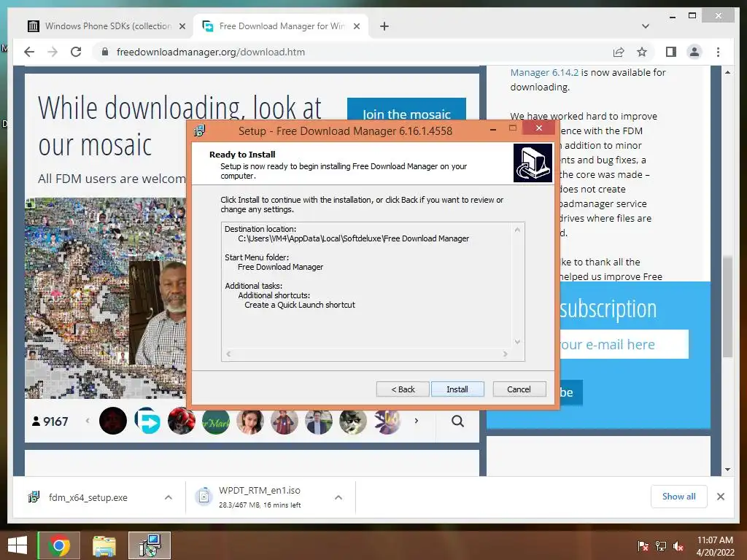This screenshot has width=747, height=560.
Task: Open the taskbar clock showing 11:07 AM
Action: tap(715, 546)
